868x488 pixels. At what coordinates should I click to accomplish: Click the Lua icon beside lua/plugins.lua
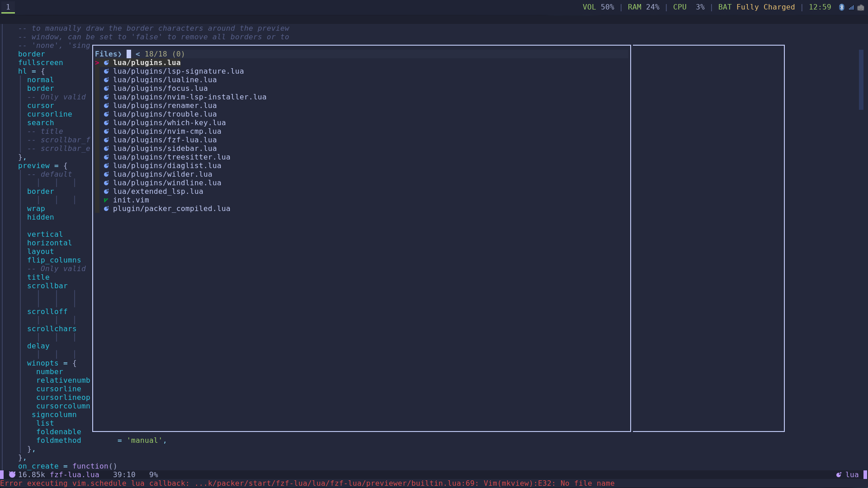click(106, 63)
